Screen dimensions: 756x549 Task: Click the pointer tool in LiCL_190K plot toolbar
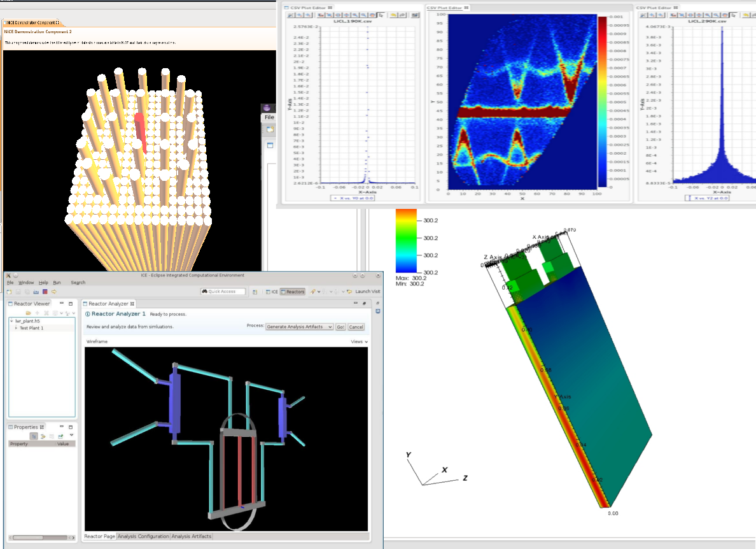coord(381,14)
